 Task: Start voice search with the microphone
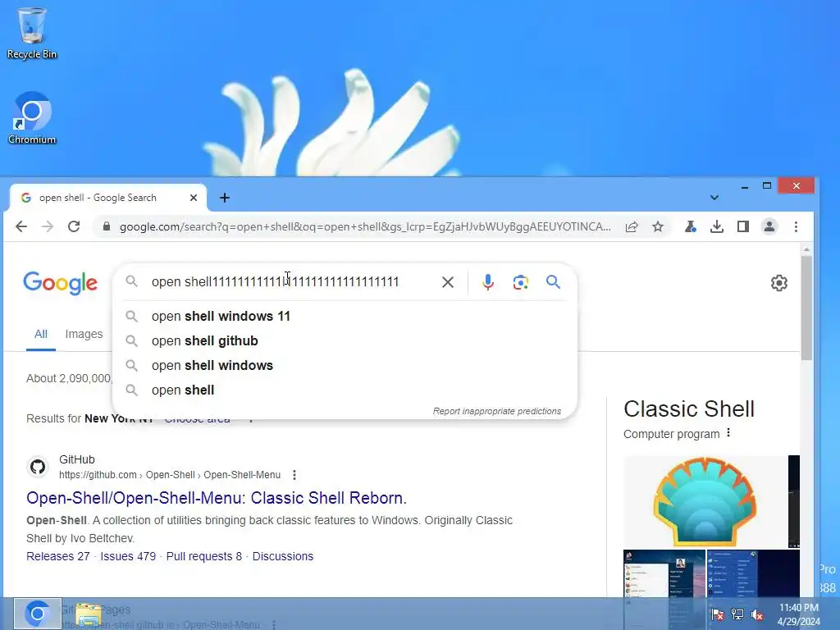487,282
